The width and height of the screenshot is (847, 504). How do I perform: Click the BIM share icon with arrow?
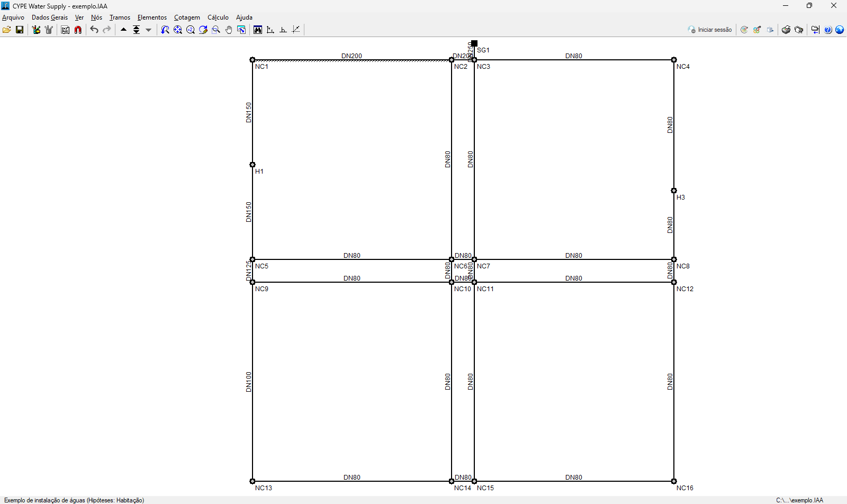757,30
